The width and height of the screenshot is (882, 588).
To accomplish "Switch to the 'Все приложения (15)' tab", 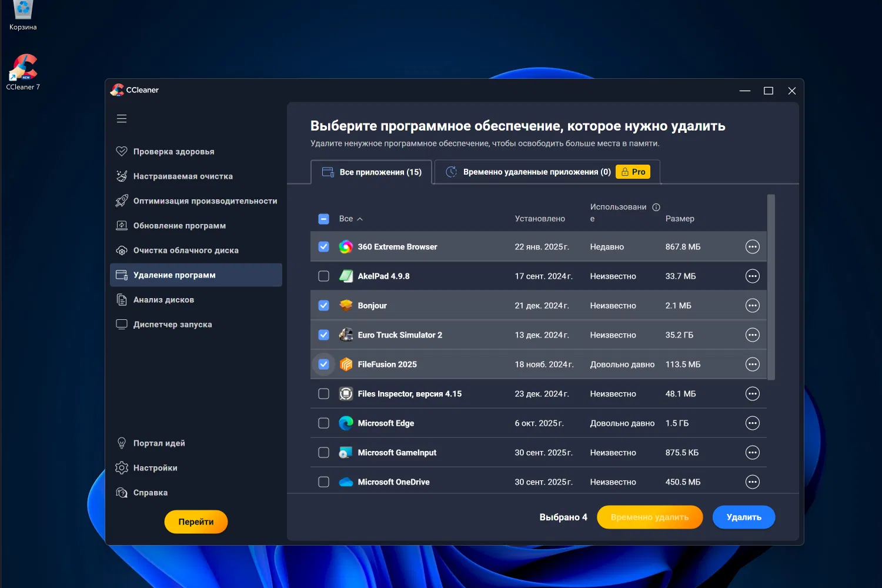I will (372, 172).
